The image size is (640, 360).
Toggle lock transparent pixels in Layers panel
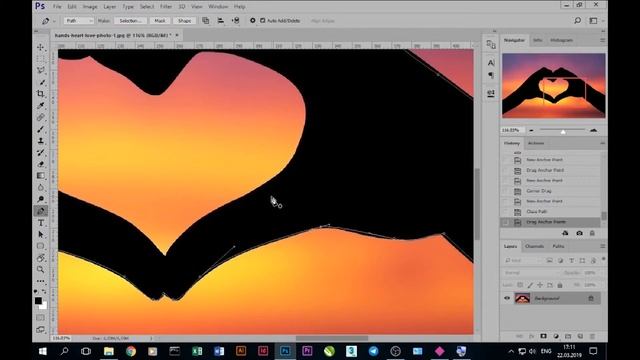point(520,285)
